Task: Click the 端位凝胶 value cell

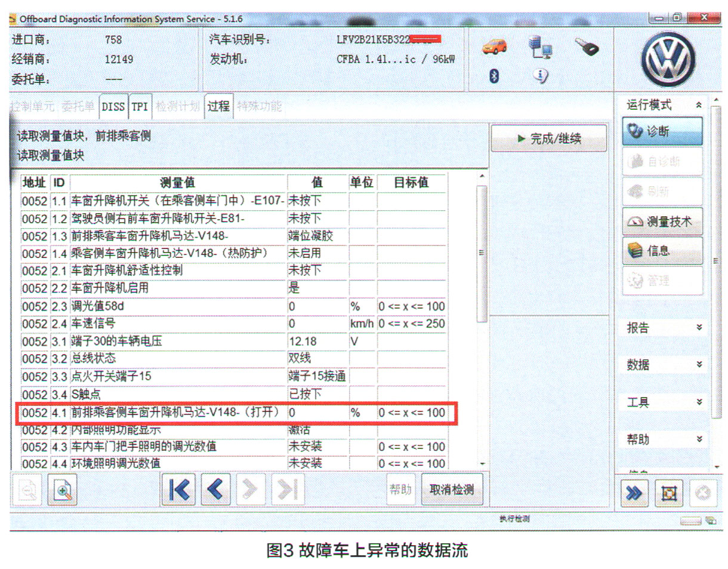Action: click(x=317, y=235)
